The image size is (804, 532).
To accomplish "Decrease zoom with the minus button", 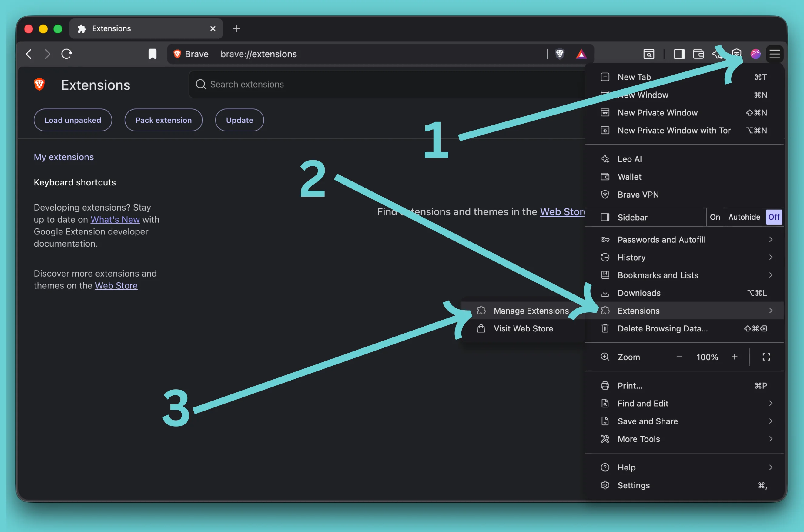I will click(679, 357).
